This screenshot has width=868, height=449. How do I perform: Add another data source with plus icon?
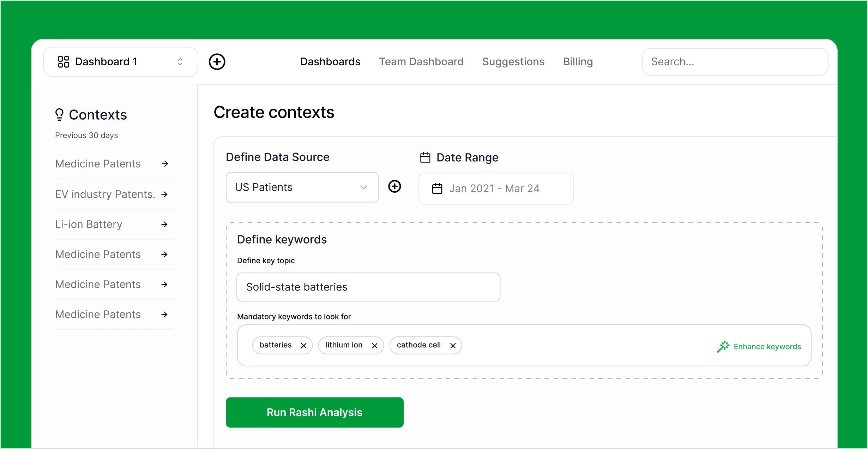point(394,186)
